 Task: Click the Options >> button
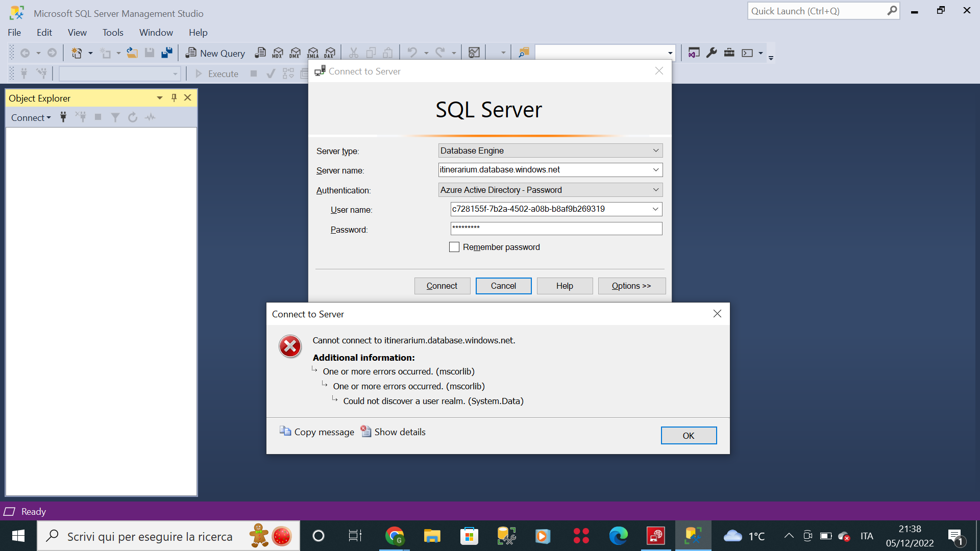631,286
